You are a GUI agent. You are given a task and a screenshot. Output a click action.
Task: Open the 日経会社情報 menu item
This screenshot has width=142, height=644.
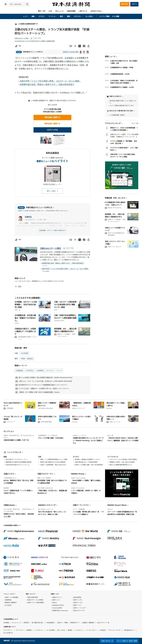(71, 11)
